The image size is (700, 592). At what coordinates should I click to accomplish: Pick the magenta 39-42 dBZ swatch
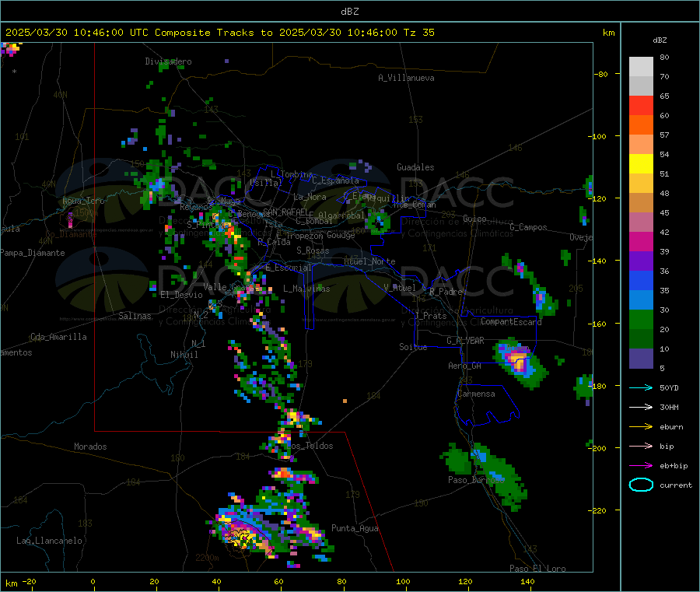pos(641,241)
